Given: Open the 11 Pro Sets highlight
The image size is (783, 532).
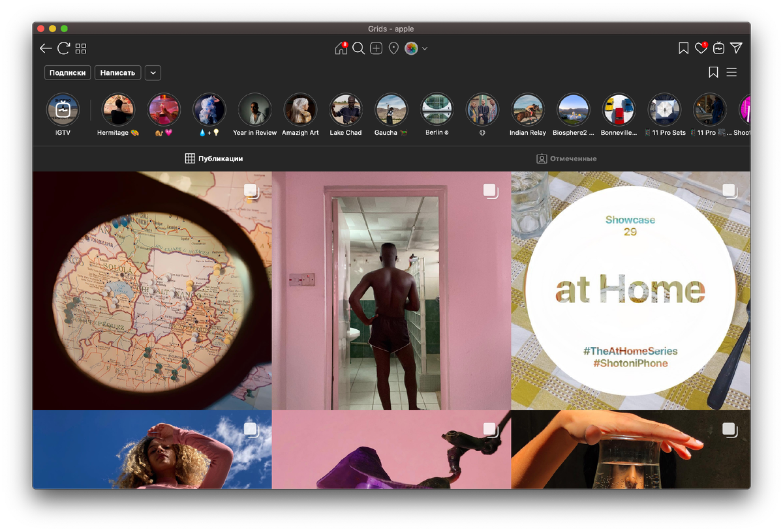Looking at the screenshot, I should tap(664, 110).
